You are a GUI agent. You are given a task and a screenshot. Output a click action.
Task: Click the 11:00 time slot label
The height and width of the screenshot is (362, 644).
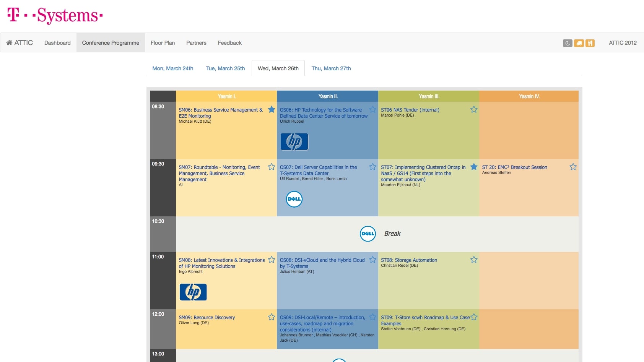tap(158, 256)
